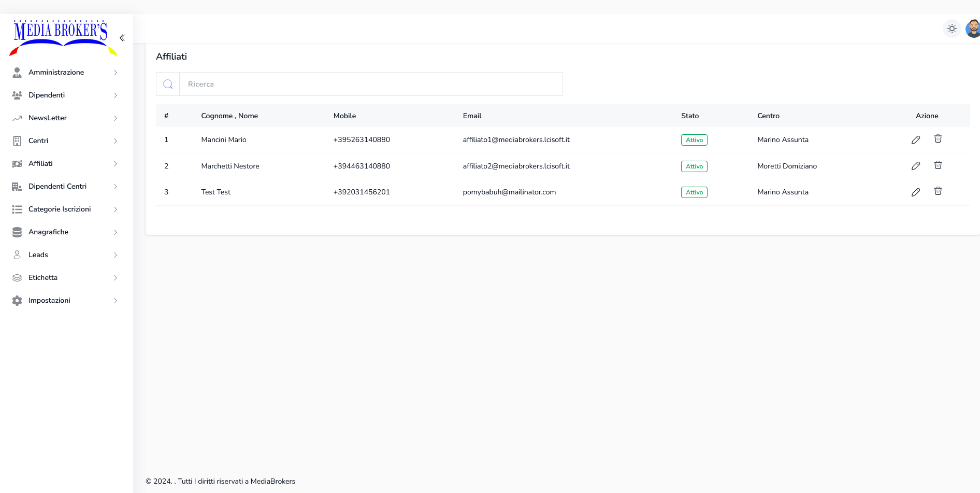980x493 pixels.
Task: Collapse the sidebar with the double chevron
Action: [x=122, y=37]
